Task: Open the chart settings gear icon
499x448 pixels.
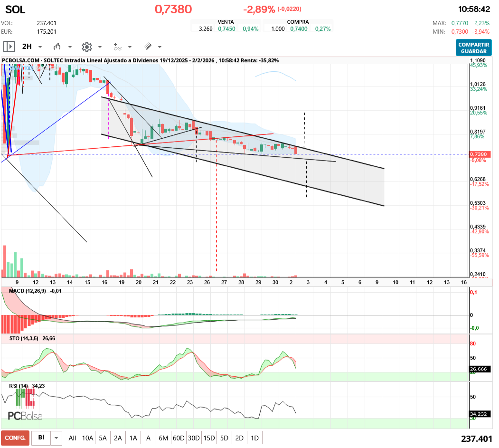Action: pos(86,47)
